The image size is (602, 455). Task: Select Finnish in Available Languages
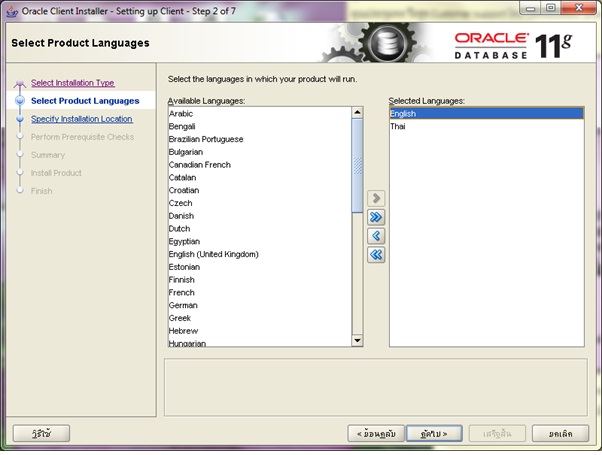[x=260, y=280]
